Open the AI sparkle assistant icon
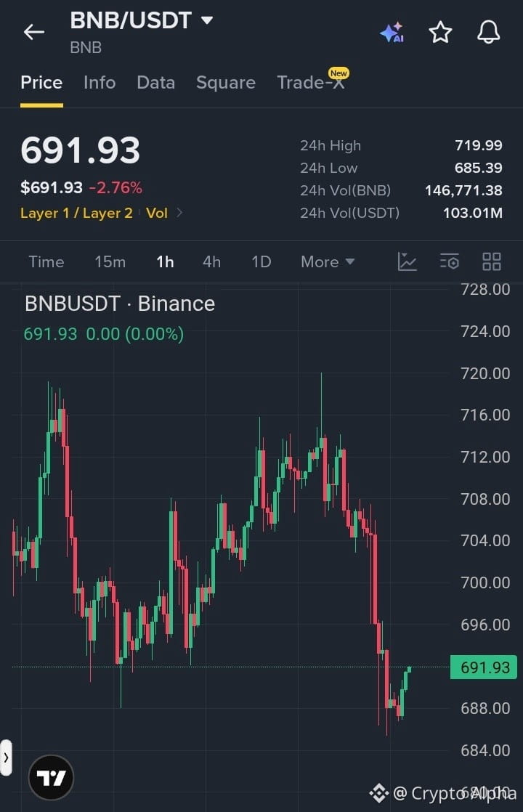 (392, 33)
